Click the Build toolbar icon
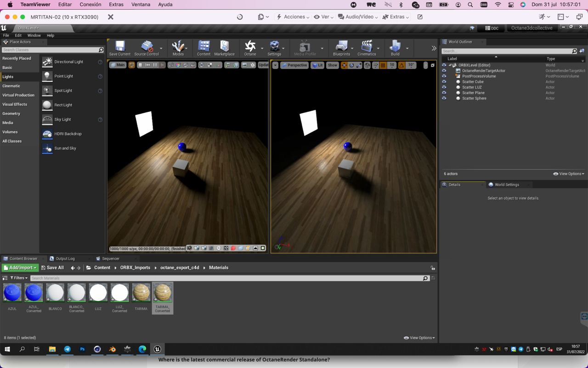 (395, 48)
